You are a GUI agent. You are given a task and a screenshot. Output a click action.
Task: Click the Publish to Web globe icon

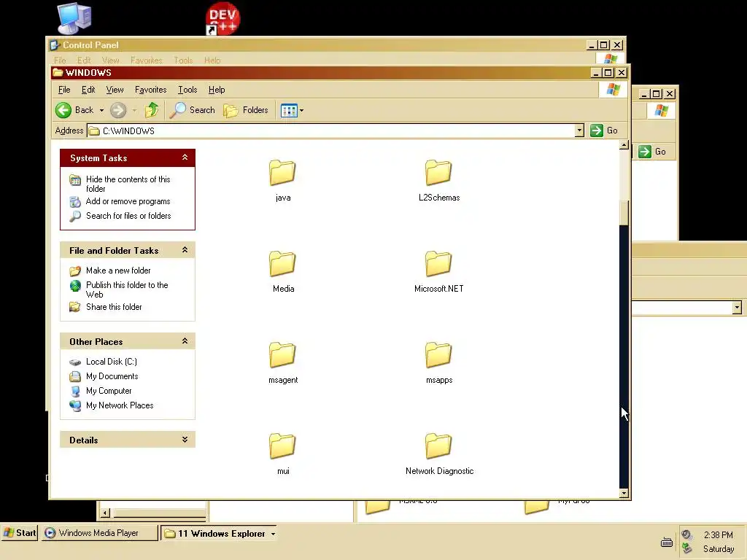coord(75,286)
